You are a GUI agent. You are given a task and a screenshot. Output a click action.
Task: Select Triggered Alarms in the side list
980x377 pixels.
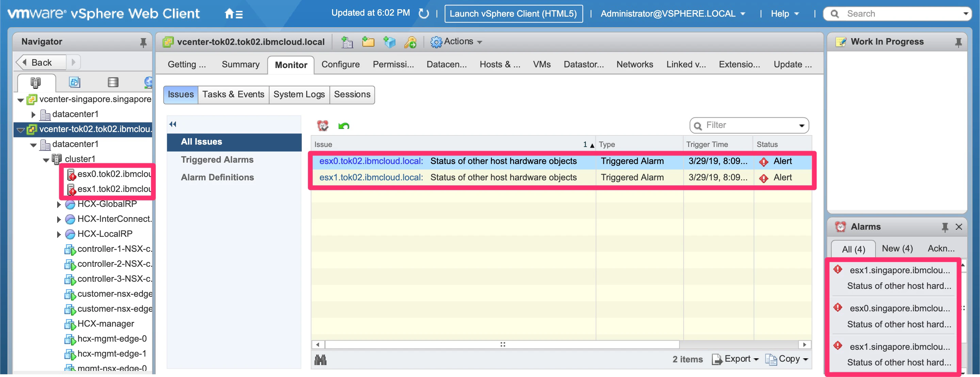(x=217, y=159)
